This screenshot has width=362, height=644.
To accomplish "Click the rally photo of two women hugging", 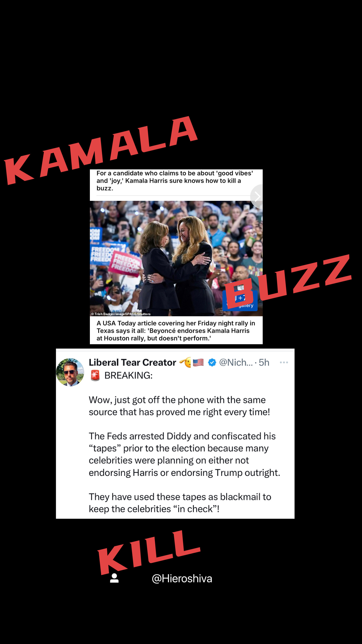I will click(176, 258).
